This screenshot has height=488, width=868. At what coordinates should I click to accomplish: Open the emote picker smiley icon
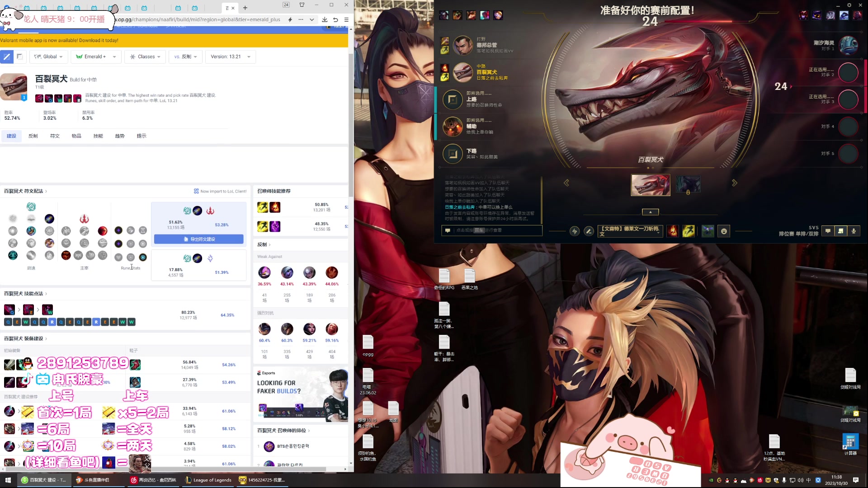(724, 231)
